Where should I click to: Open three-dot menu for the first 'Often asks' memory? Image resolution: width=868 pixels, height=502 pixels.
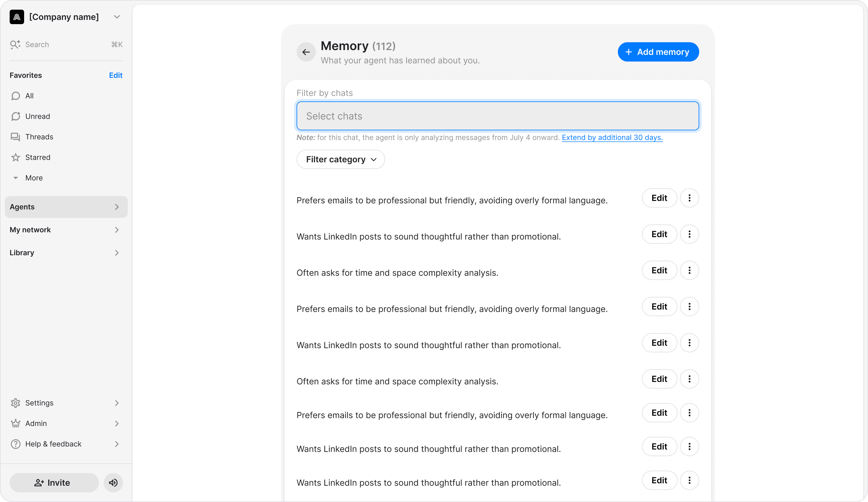(689, 270)
